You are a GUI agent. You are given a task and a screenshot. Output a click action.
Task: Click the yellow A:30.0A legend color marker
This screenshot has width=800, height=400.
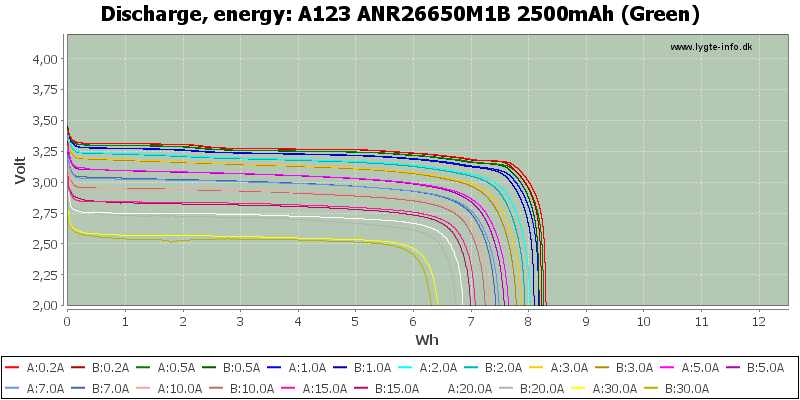click(x=578, y=389)
